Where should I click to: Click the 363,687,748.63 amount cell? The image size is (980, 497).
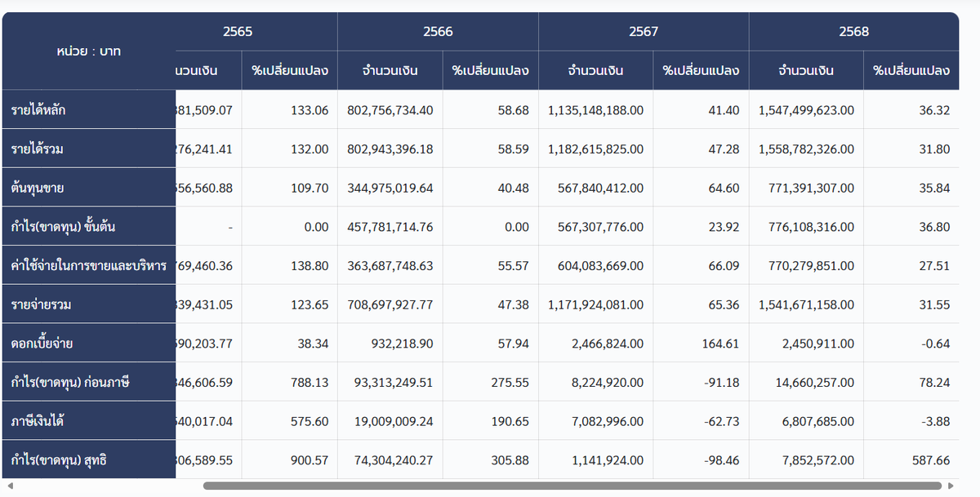click(390, 265)
